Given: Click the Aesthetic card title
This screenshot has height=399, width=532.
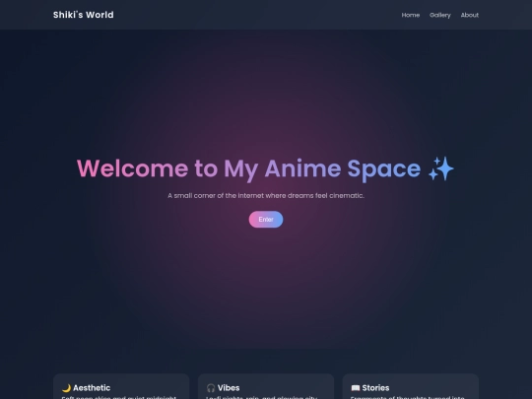Looking at the screenshot, I should coord(92,388).
